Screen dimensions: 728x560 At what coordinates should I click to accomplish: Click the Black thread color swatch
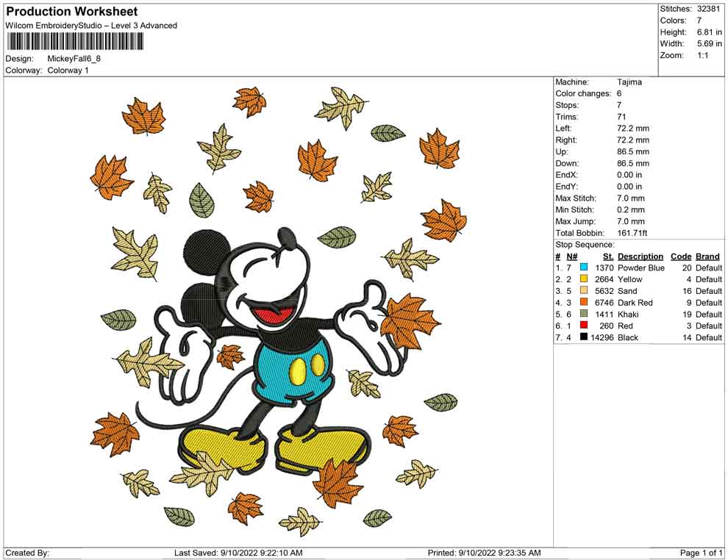(584, 337)
